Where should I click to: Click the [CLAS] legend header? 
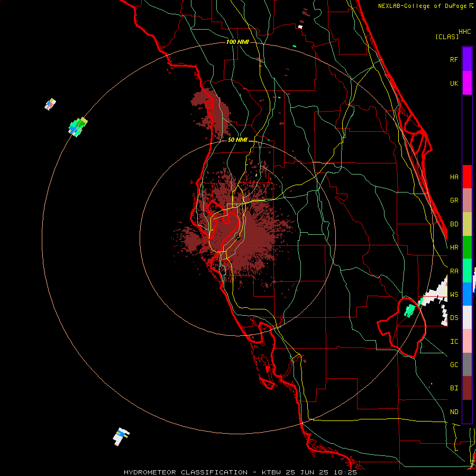(x=447, y=36)
